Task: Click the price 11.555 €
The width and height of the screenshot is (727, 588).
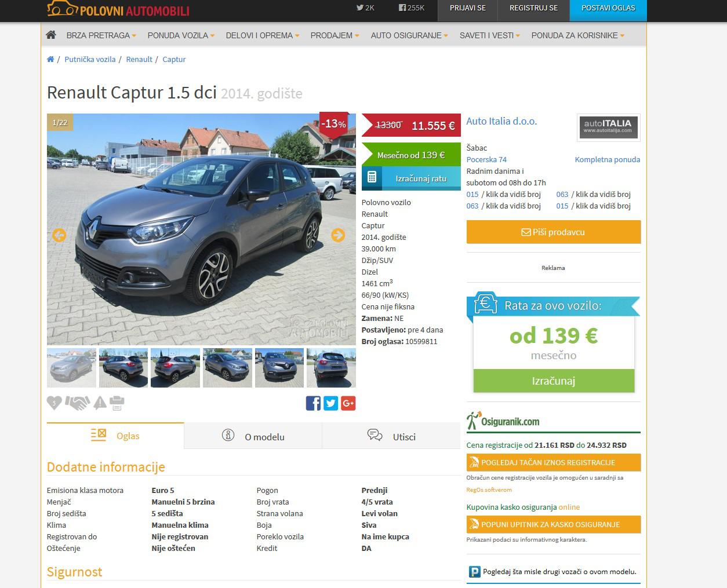Action: point(433,126)
